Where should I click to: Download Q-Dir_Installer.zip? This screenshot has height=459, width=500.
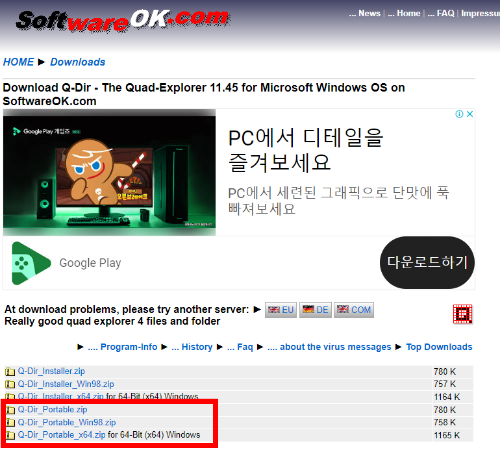[51, 371]
